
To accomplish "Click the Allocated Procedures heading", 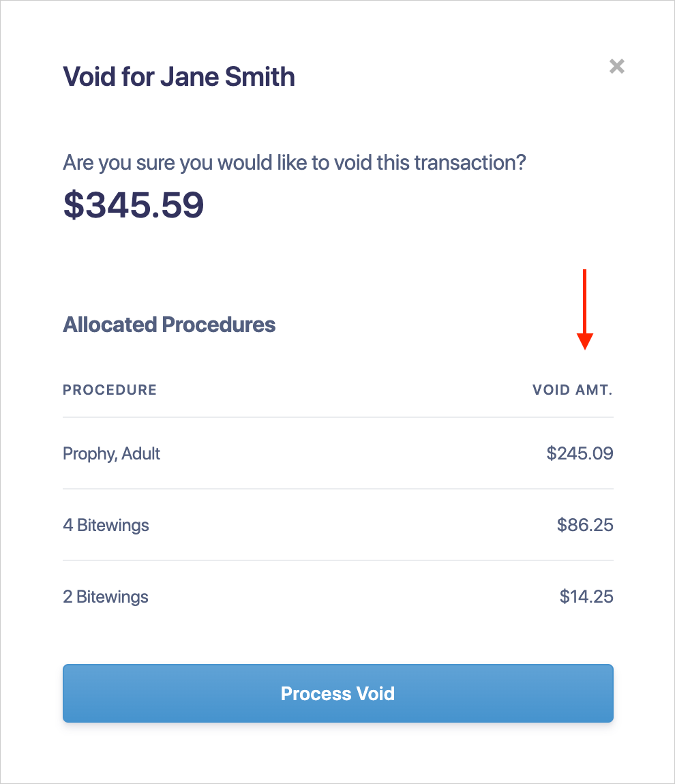I will click(x=169, y=325).
